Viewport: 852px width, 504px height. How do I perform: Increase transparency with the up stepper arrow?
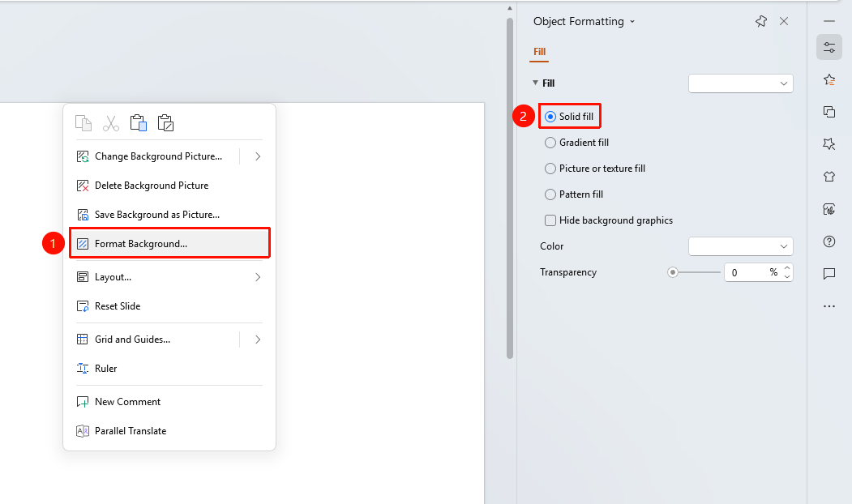tap(787, 268)
